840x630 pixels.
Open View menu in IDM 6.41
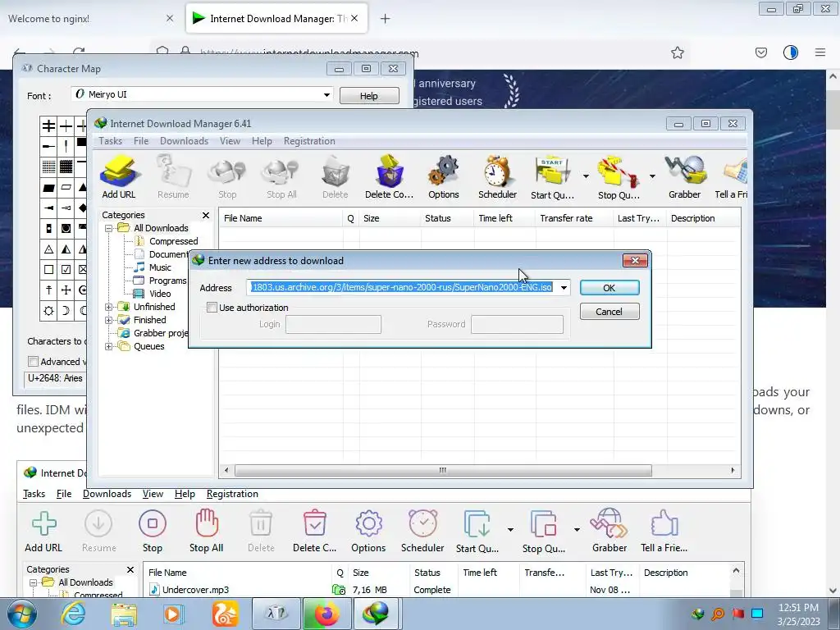[x=230, y=141]
